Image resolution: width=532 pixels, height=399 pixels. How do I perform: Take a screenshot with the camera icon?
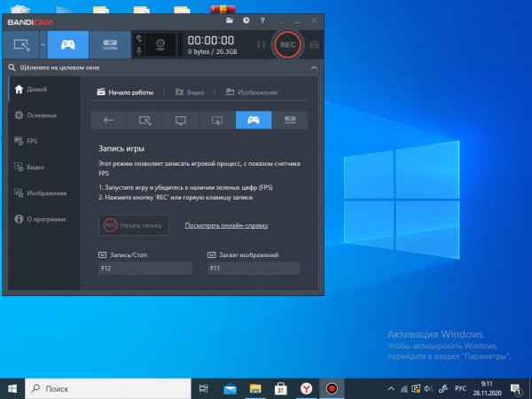pyautogui.click(x=314, y=45)
